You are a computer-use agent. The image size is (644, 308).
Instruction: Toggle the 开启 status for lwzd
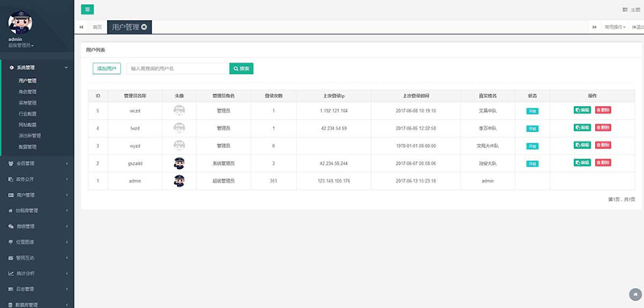[x=532, y=129]
